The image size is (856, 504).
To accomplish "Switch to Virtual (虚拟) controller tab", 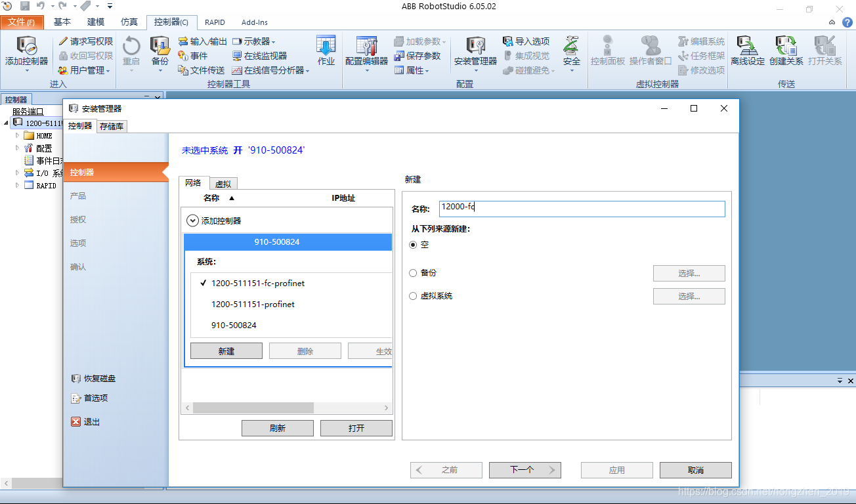I will coord(223,184).
